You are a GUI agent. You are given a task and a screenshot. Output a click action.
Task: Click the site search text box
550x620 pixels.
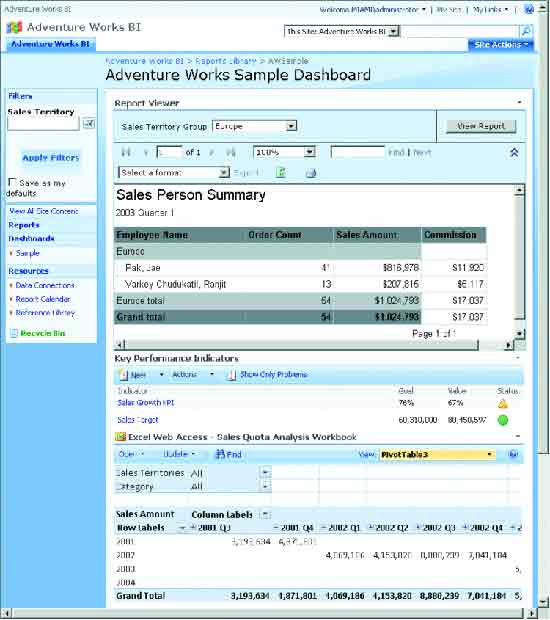click(459, 31)
